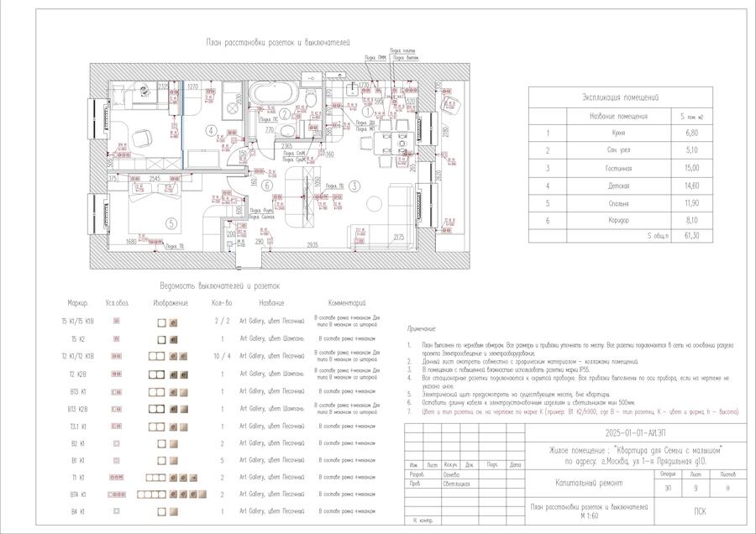Click the room number 2 circle in bathroom

pos(286,114)
